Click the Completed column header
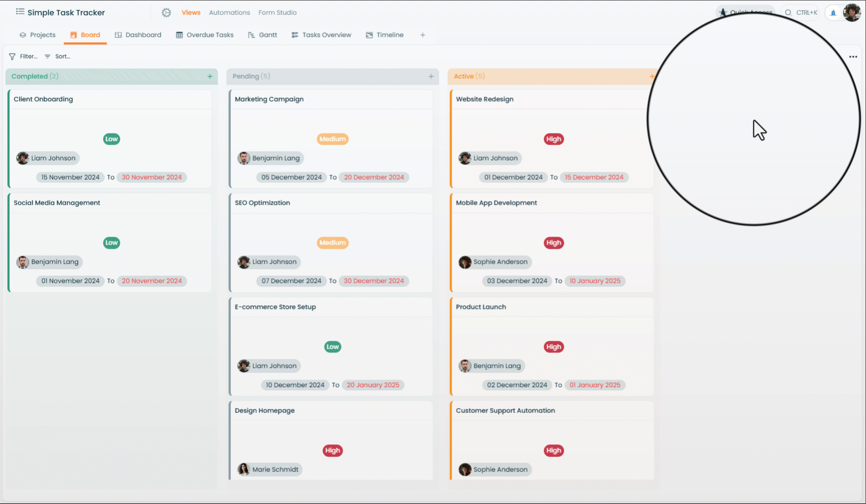The height and width of the screenshot is (504, 866). coord(112,77)
